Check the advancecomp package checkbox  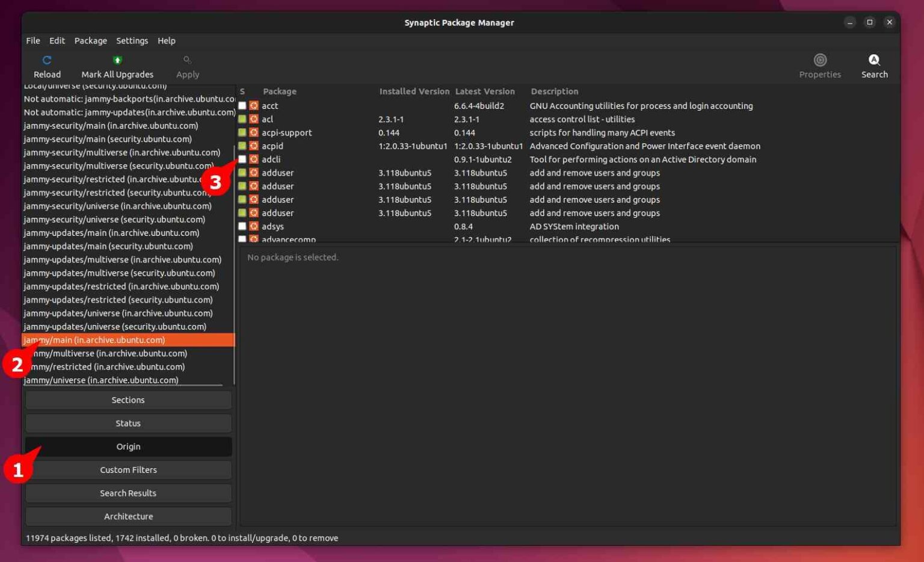(x=242, y=238)
